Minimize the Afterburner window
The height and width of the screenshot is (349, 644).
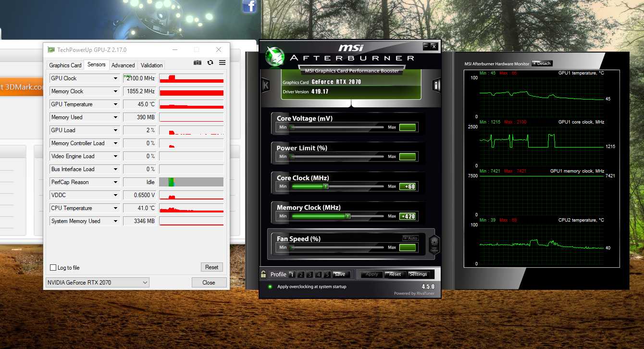pos(426,46)
